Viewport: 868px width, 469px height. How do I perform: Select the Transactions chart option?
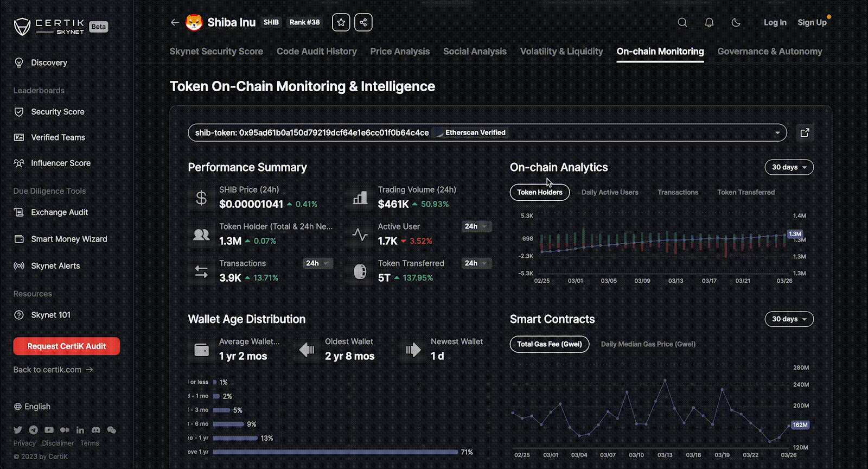678,192
